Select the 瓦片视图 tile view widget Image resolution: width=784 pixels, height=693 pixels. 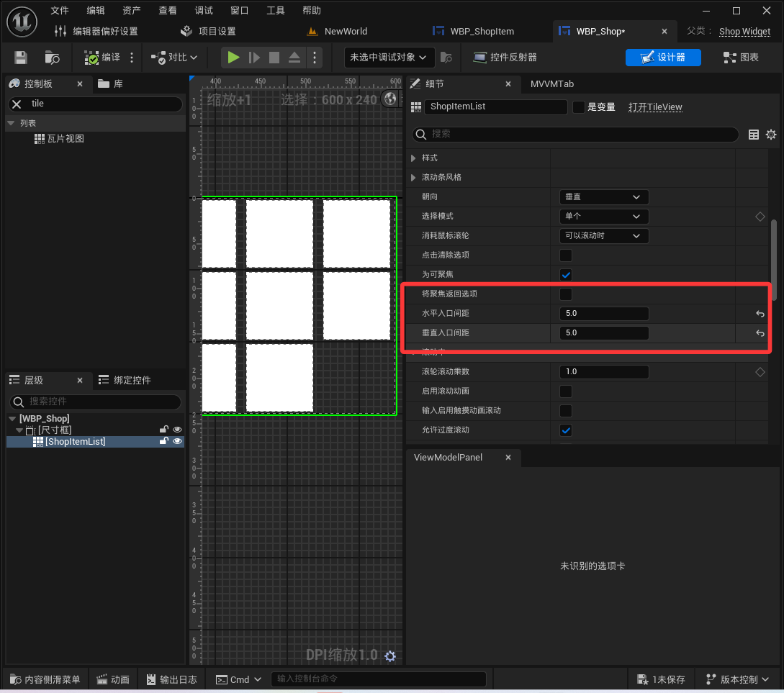(59, 139)
